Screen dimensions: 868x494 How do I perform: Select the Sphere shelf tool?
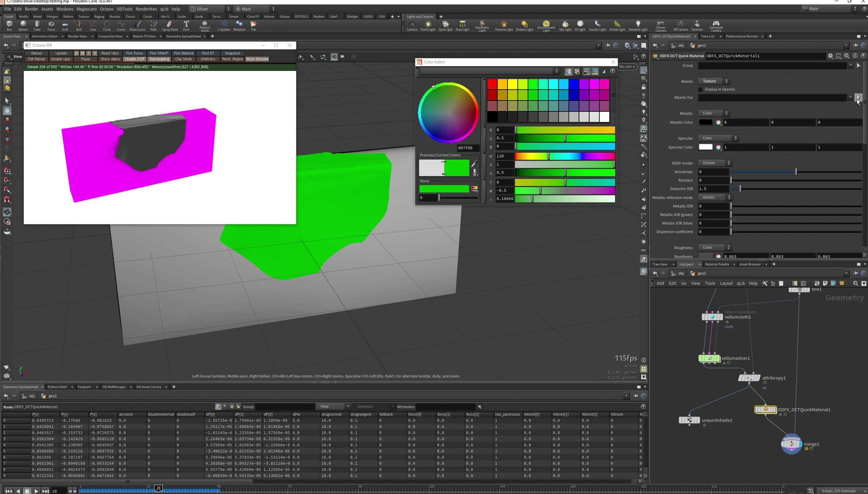click(x=23, y=26)
